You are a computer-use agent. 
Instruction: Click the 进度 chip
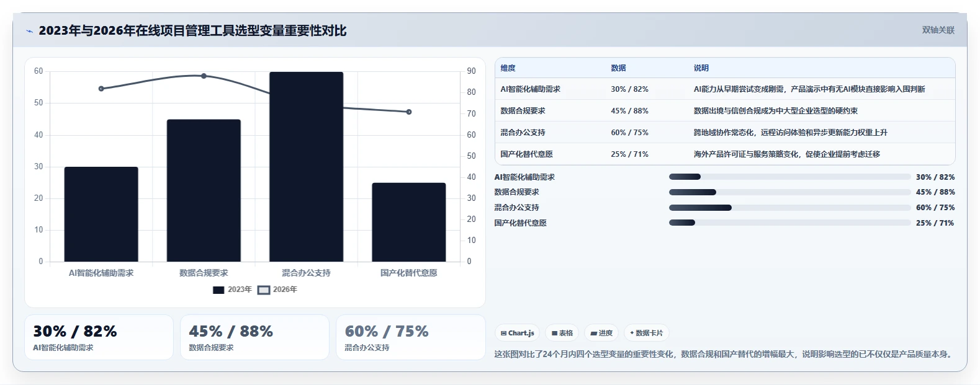coord(601,333)
